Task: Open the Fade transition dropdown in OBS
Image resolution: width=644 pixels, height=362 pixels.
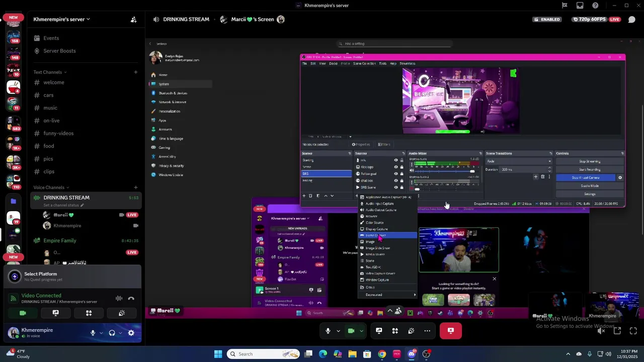Action: tap(519, 161)
